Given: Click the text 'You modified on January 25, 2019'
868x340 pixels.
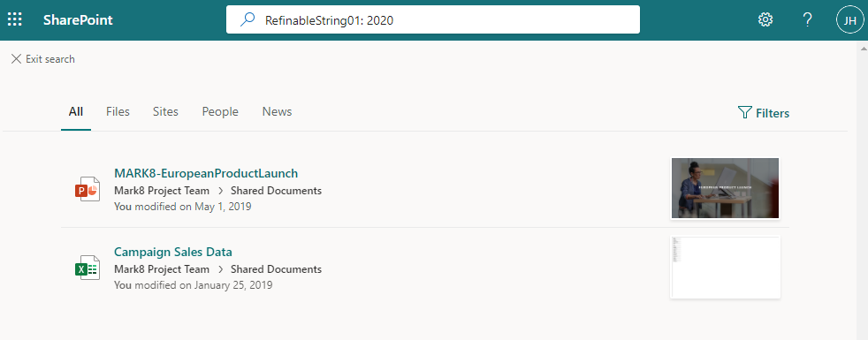Looking at the screenshot, I should pos(194,285).
